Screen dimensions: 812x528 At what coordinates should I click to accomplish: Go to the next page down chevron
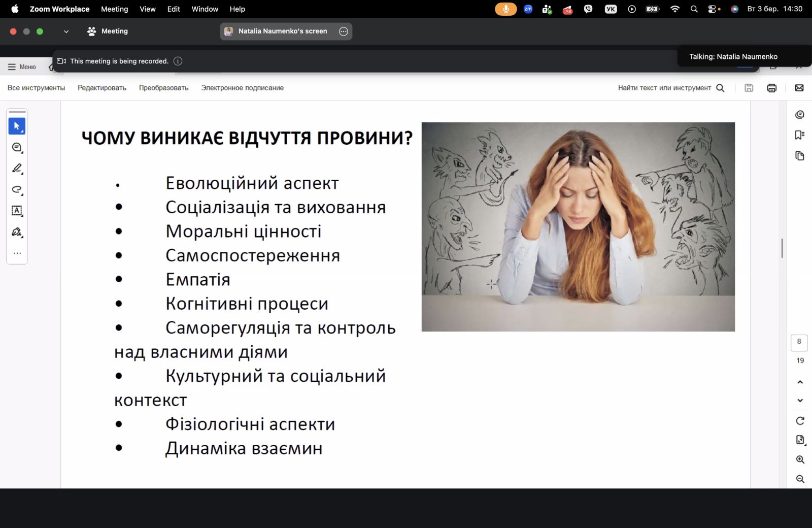pos(800,401)
